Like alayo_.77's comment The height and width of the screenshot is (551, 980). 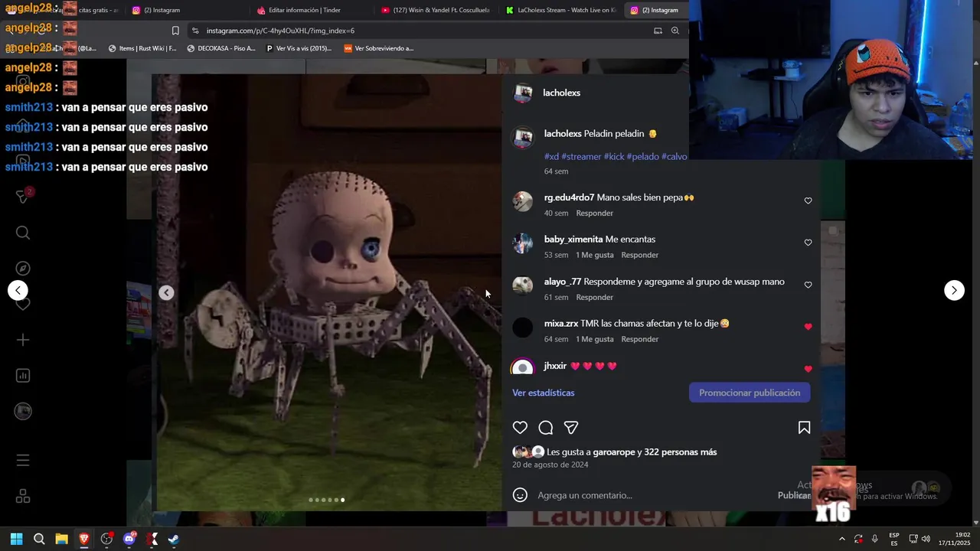click(808, 285)
